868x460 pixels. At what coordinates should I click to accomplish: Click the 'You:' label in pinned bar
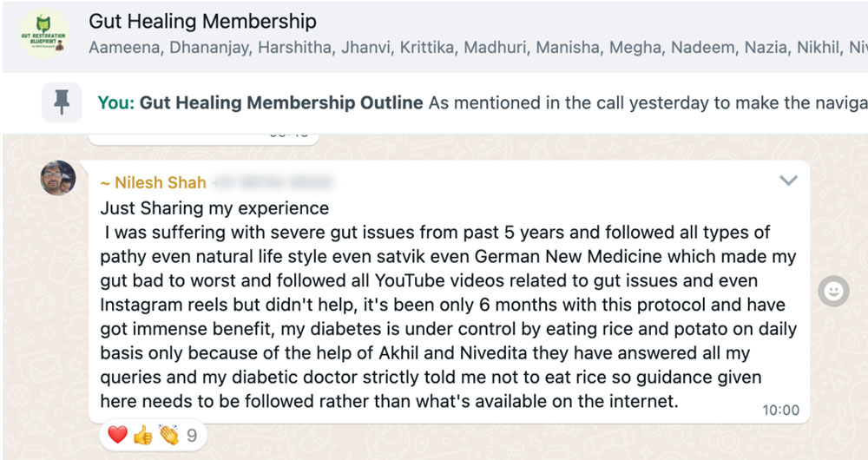116,103
